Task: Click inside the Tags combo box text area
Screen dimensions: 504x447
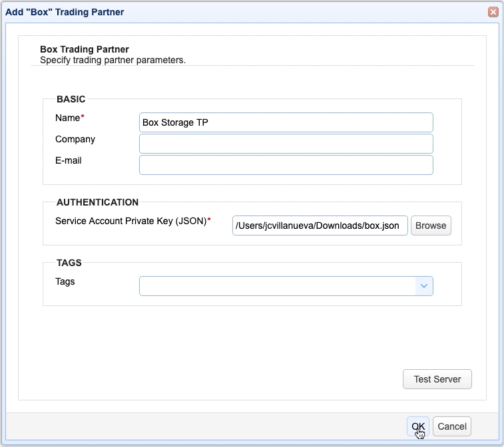Action: tap(277, 286)
